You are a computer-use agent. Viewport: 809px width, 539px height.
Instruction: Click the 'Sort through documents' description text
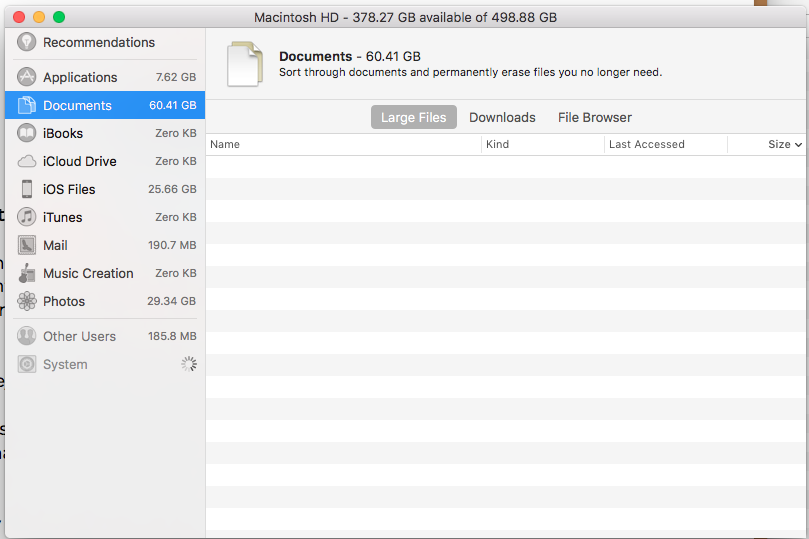pyautogui.click(x=471, y=72)
